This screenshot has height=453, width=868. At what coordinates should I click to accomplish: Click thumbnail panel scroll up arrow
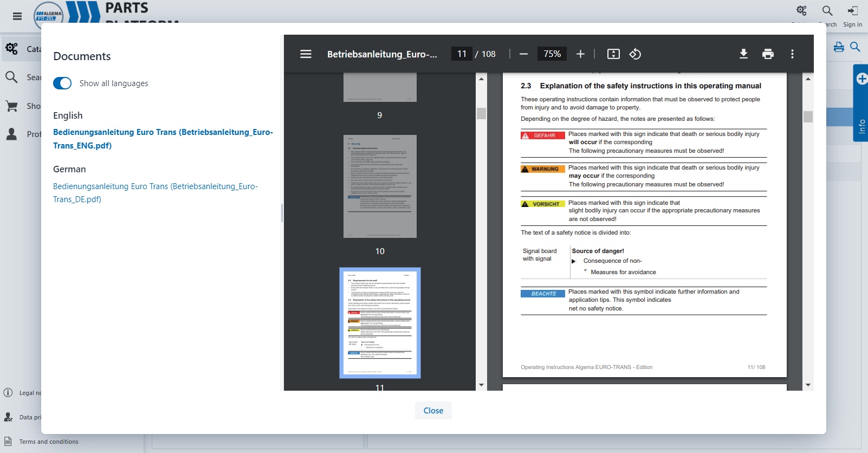[x=481, y=79]
